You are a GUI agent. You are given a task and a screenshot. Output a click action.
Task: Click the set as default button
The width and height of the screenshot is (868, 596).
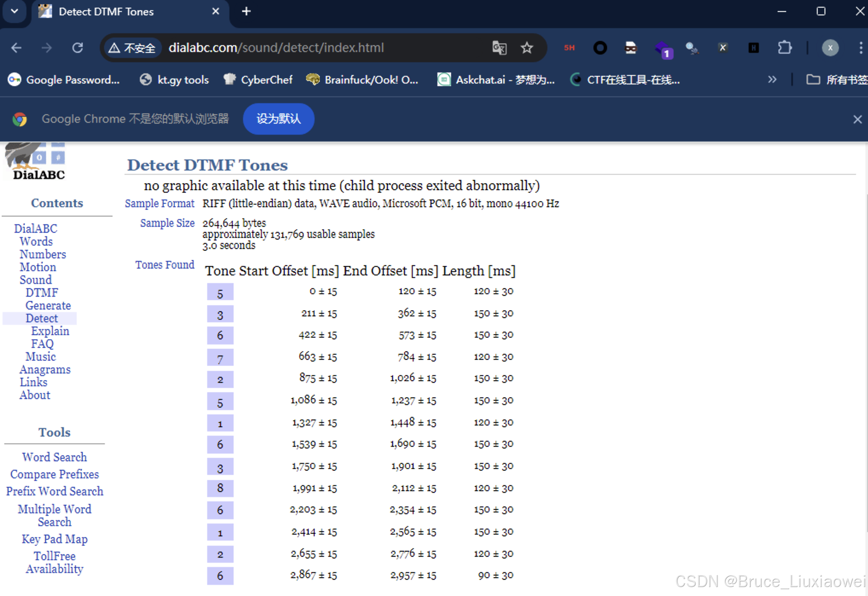(278, 119)
